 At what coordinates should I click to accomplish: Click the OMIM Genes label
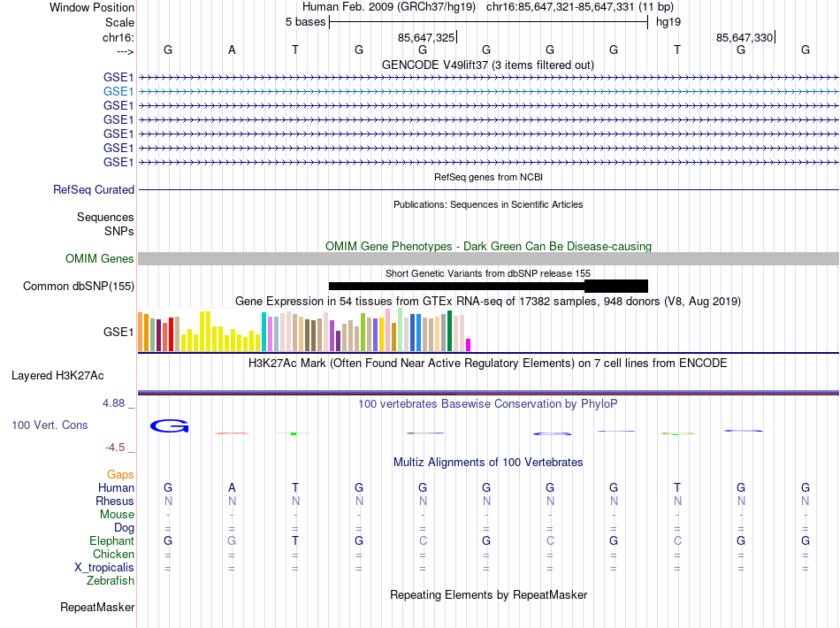100,259
